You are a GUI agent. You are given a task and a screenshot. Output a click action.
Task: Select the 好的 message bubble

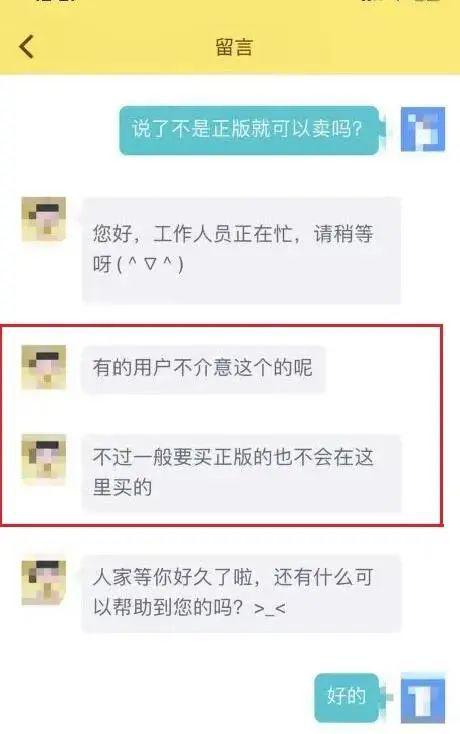click(346, 697)
